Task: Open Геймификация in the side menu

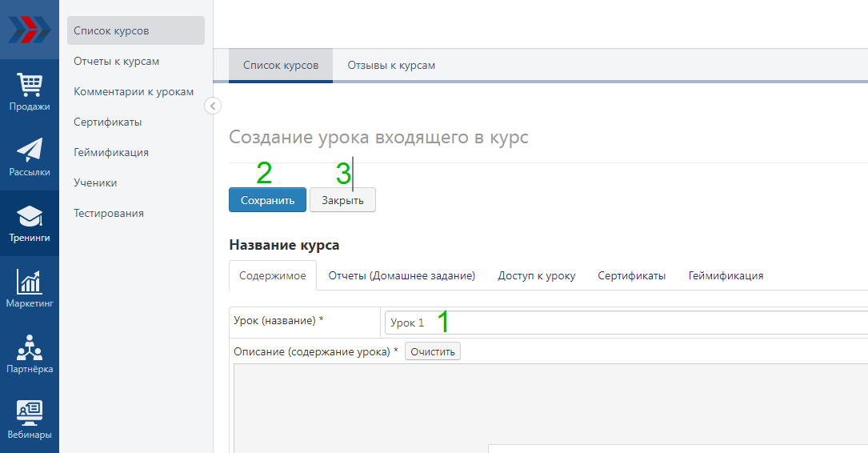Action: tap(111, 153)
